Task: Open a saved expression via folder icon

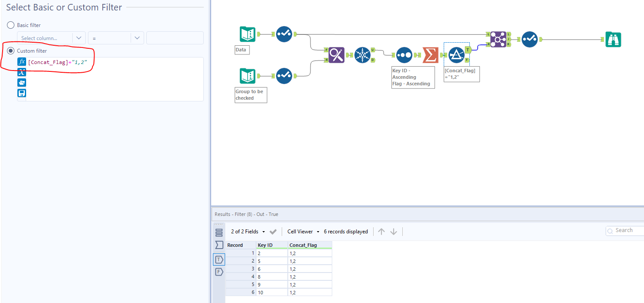Action: point(22,82)
